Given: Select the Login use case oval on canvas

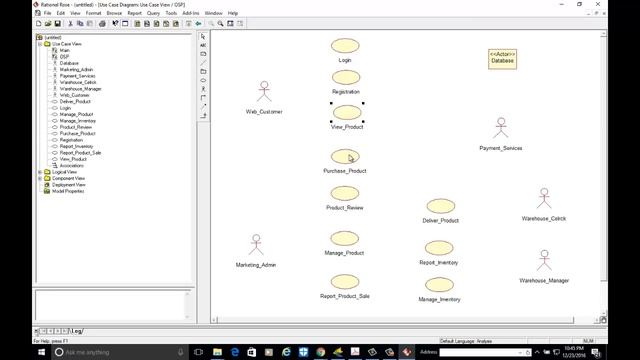Looking at the screenshot, I should (345, 46).
